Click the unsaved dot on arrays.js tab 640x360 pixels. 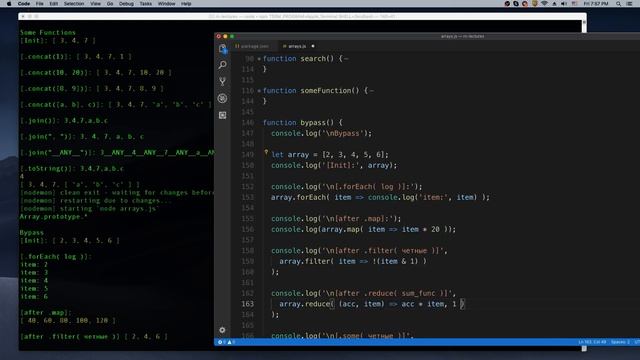tap(313, 46)
